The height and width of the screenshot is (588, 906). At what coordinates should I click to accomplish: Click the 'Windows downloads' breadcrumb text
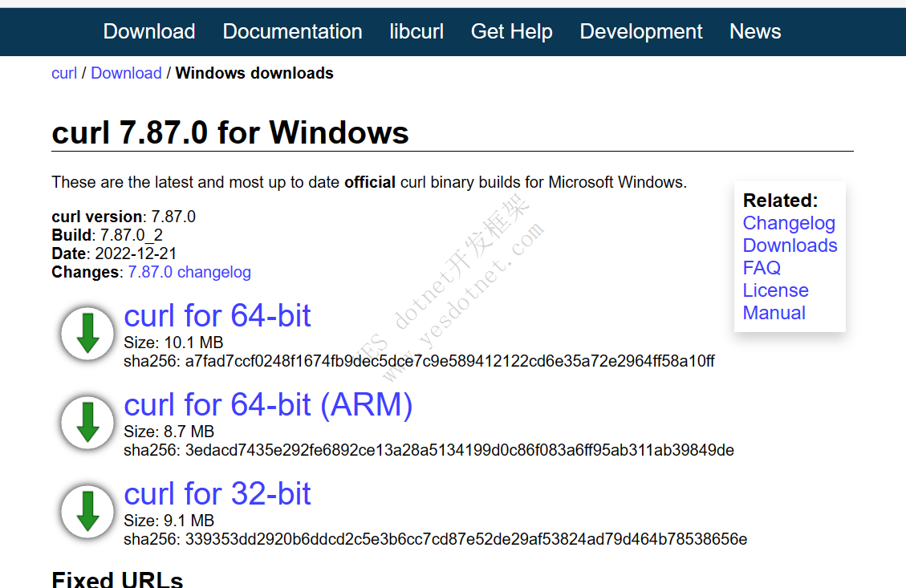[254, 73]
